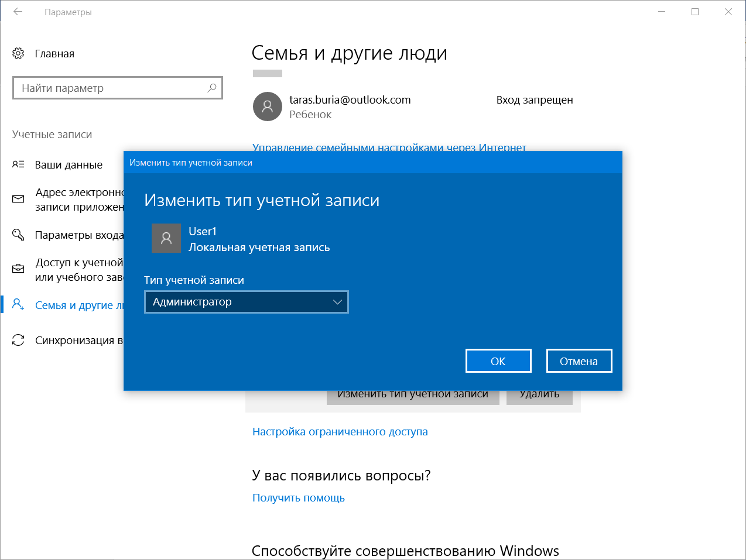The height and width of the screenshot is (560, 746).
Task: Open the Администратор account type dropdown
Action: [247, 302]
